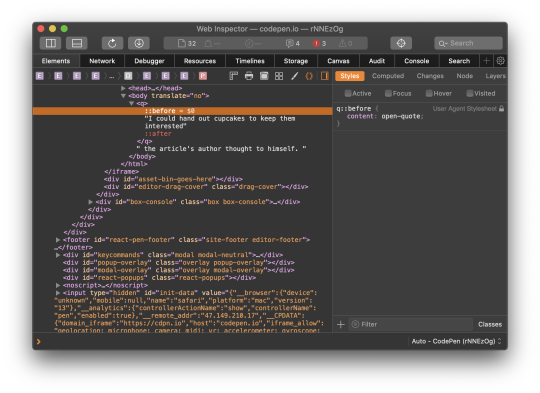Toggle rulers icon in DOM toolbar
The image size is (540, 393).
[x=234, y=76]
